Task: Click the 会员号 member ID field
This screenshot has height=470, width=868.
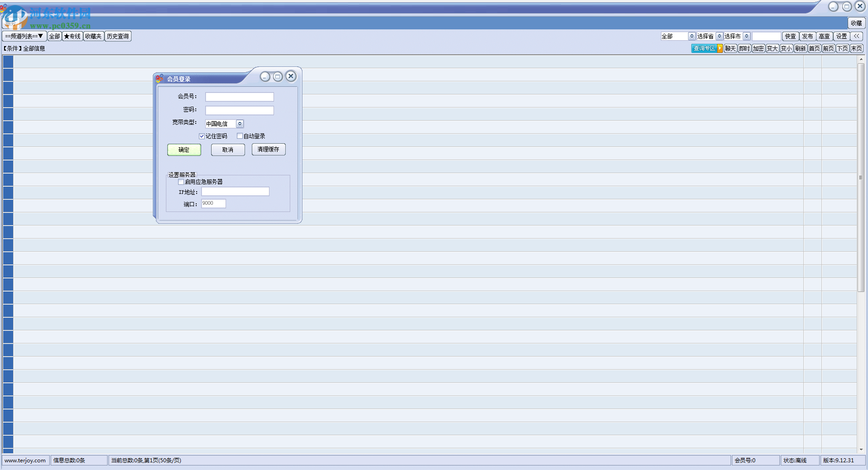Action: (x=240, y=97)
